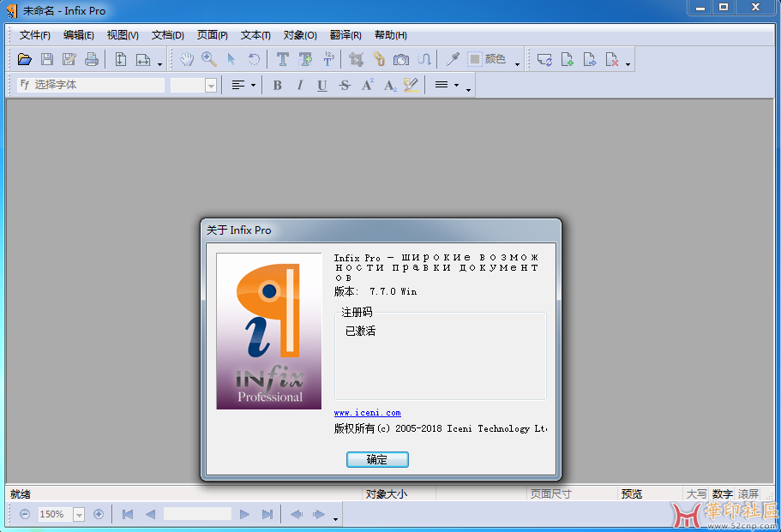Open the 文本(T) menu
The image size is (781, 532).
(x=255, y=35)
